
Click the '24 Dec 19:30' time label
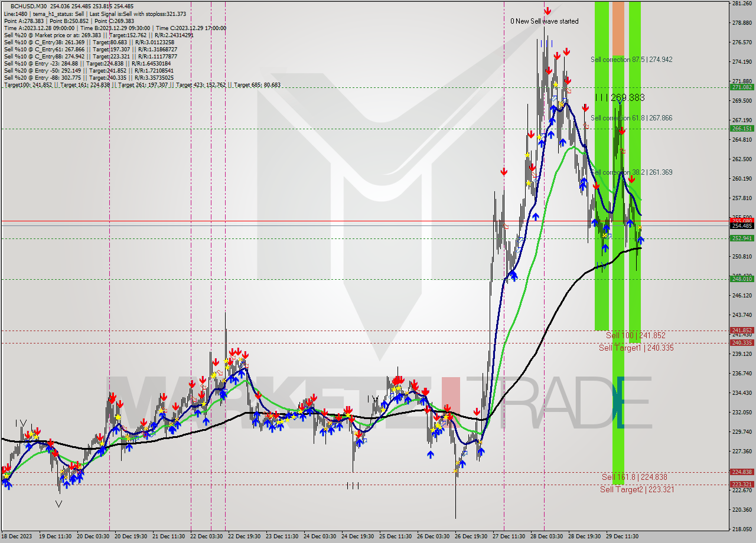coord(357,537)
